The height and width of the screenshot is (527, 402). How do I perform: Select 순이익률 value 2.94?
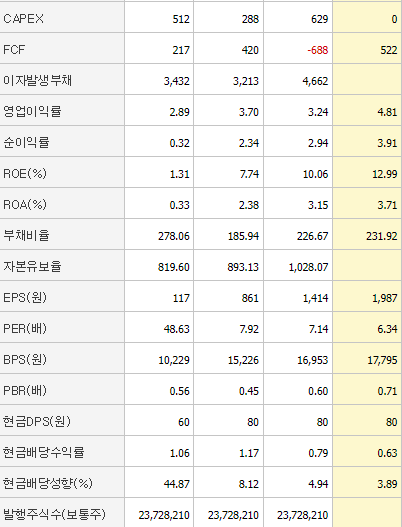pyautogui.click(x=318, y=143)
